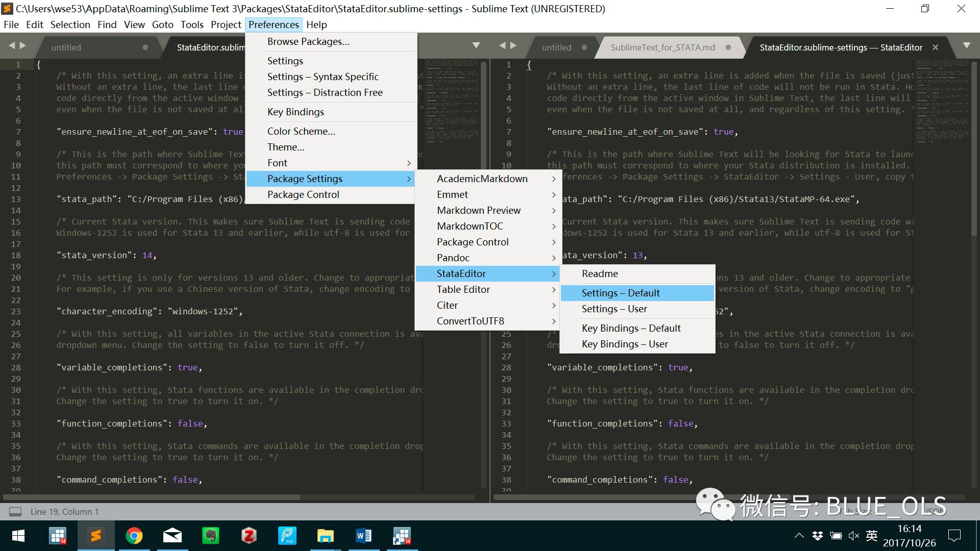Viewport: 980px width, 551px height.
Task: Expand the Emmet package submenu
Action: click(x=488, y=194)
